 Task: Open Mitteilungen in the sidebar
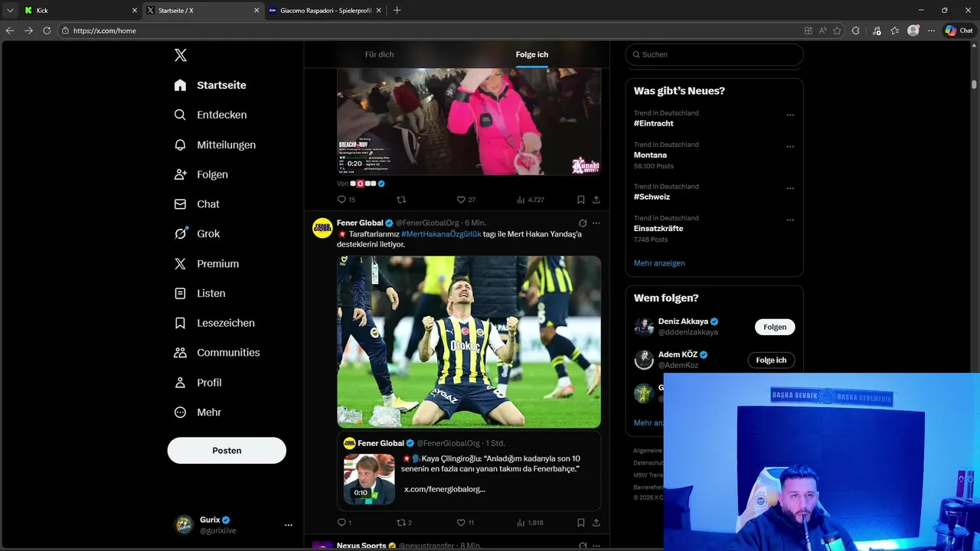215,145
